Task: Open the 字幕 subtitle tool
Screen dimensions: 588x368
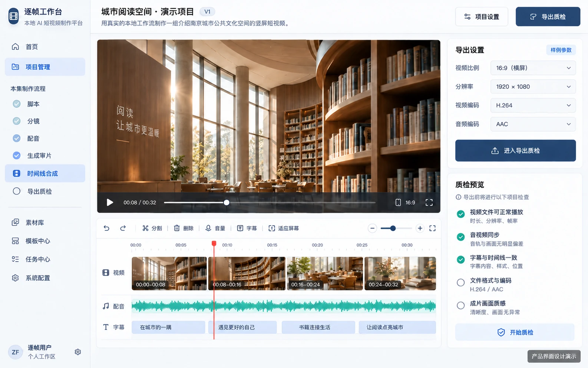Action: [247, 228]
